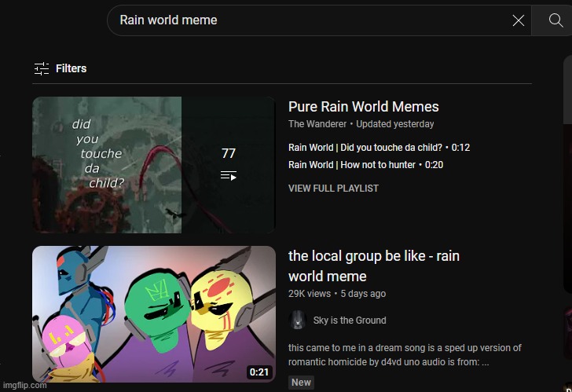Click the magnifying glass search button
This screenshot has height=392, width=572.
point(555,20)
